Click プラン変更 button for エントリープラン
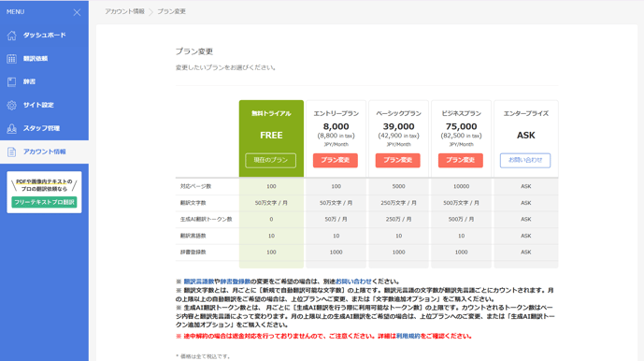The height and width of the screenshot is (361, 644). (x=336, y=160)
